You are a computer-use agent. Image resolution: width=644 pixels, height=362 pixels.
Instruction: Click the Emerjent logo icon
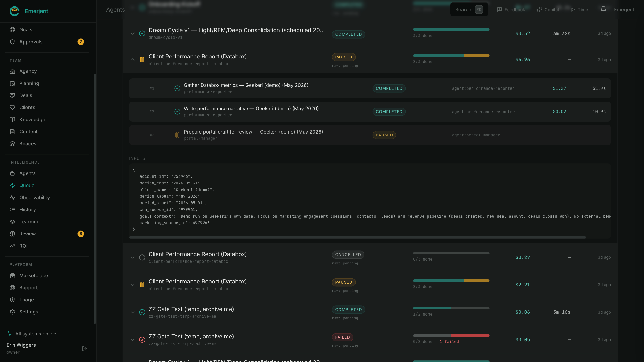[x=14, y=11]
